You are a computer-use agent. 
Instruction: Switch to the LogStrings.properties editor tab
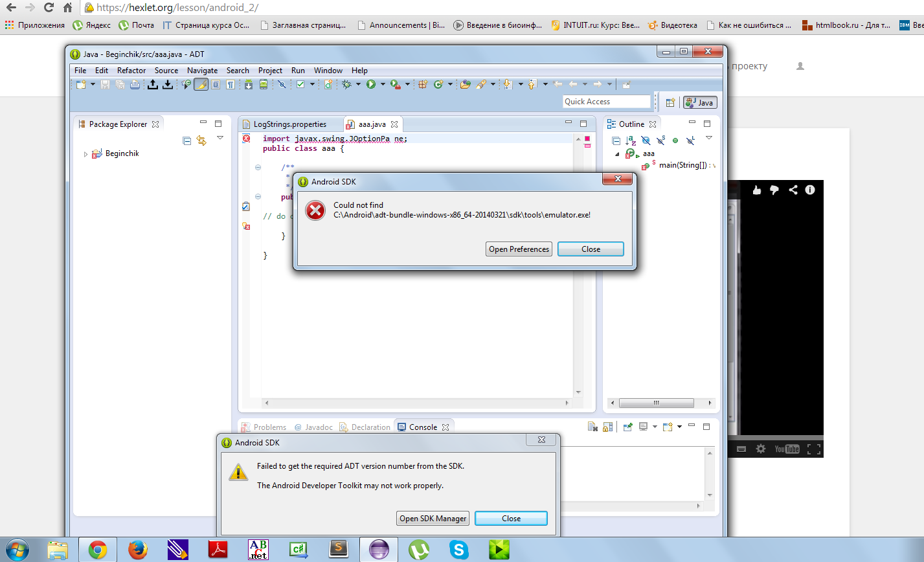(x=290, y=124)
